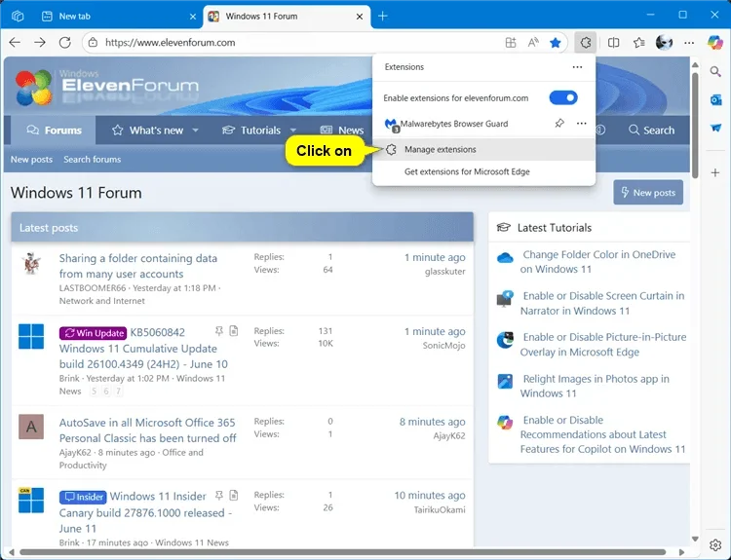Click the New posts sub-navigation link
The image size is (731, 560).
31,160
